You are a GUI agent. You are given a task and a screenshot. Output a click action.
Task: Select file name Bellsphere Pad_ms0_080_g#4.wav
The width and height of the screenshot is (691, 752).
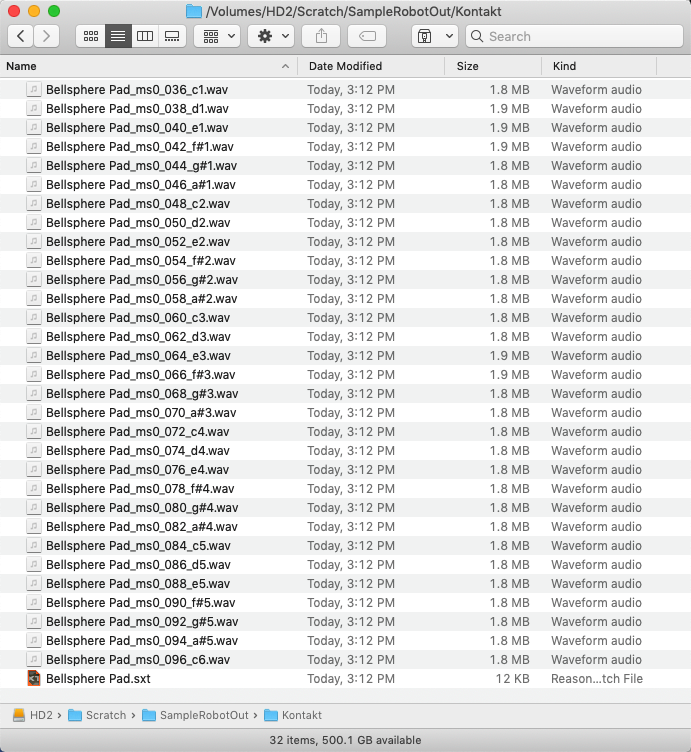click(x=142, y=507)
